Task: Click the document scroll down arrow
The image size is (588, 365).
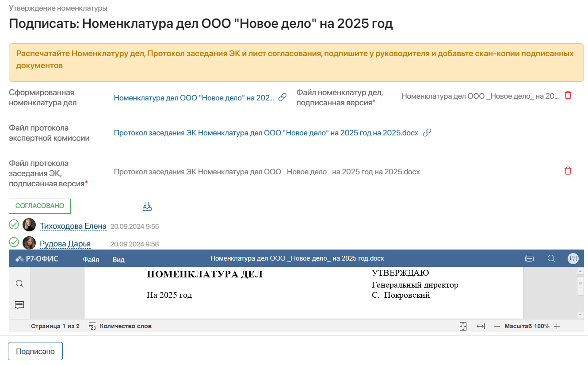Action: [x=580, y=314]
